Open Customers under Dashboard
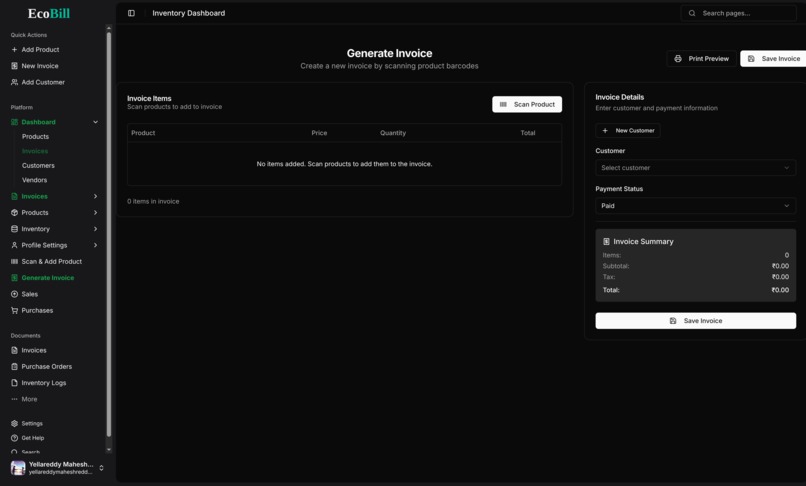 point(38,166)
